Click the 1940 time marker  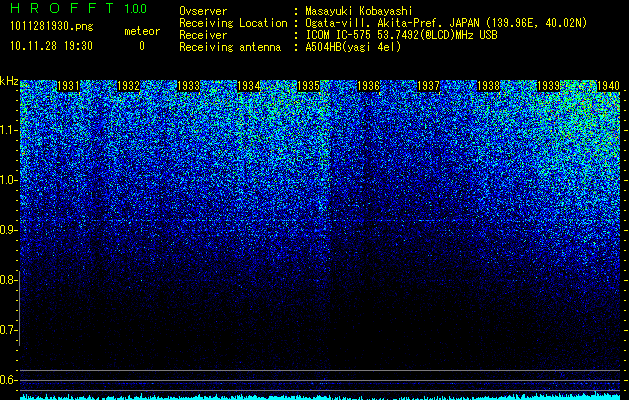(x=609, y=86)
